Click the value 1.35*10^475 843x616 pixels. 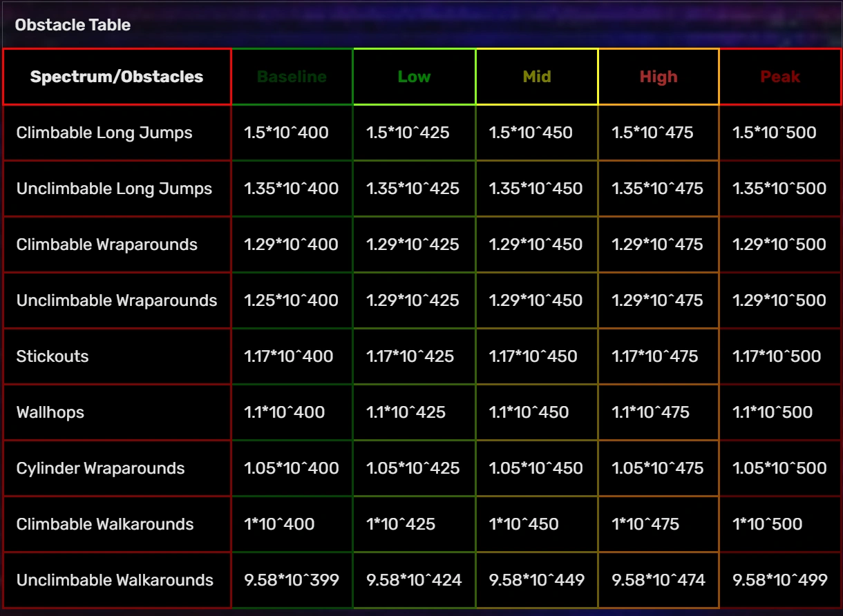coord(657,189)
